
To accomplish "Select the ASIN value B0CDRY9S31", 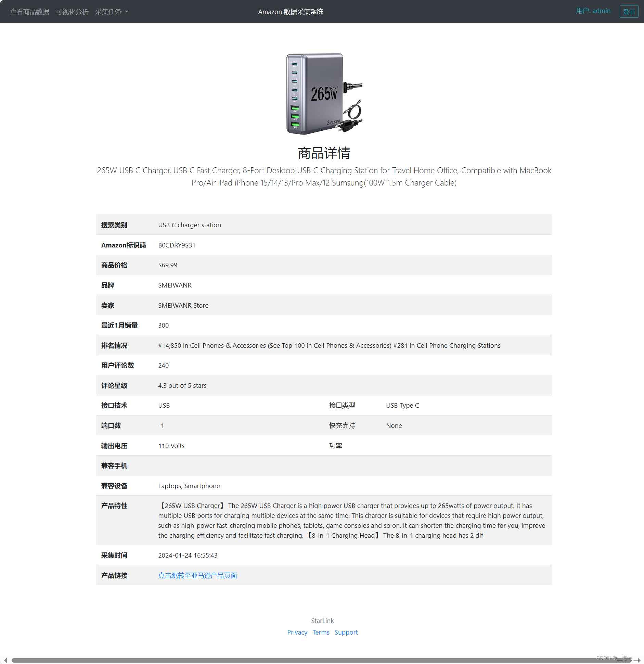I will click(177, 245).
